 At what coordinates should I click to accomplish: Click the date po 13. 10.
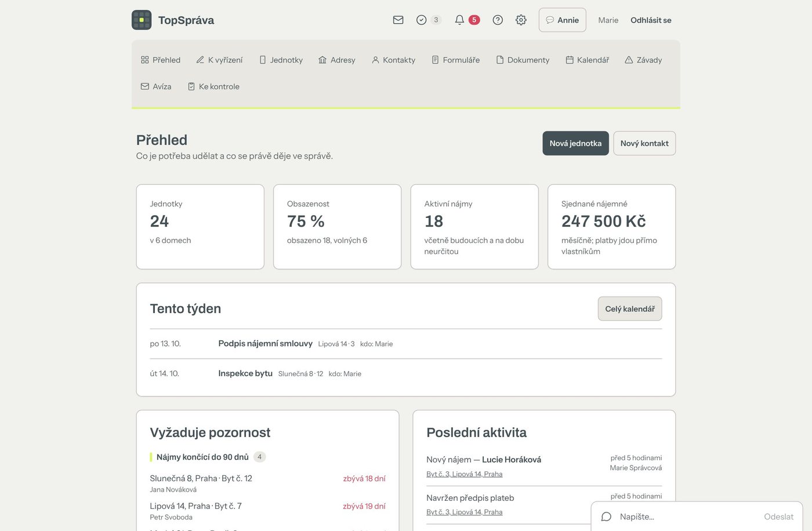pyautogui.click(x=165, y=344)
